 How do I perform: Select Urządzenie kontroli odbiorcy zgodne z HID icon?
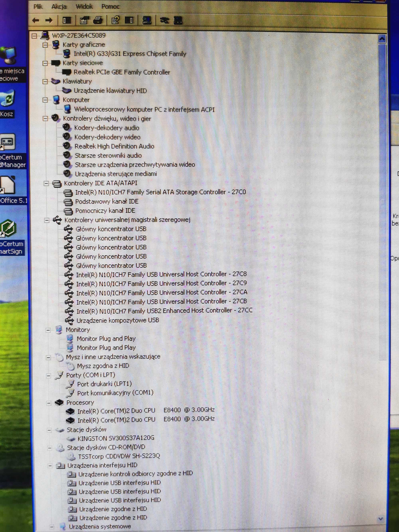72,474
